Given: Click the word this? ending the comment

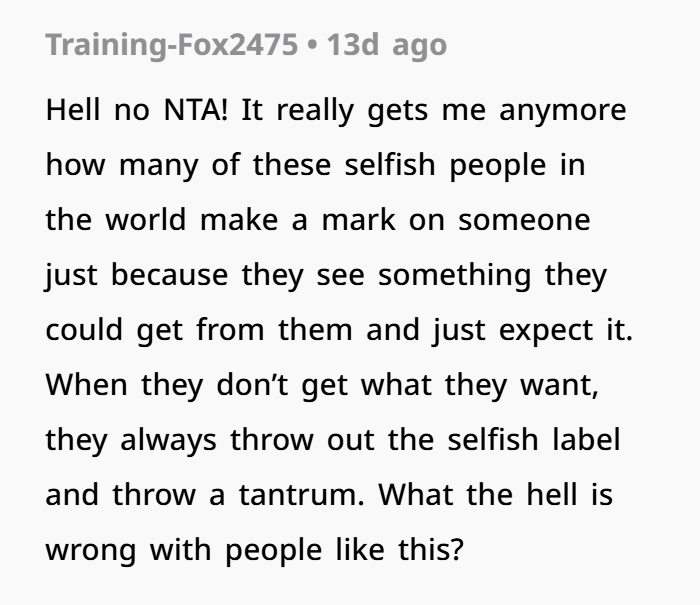Looking at the screenshot, I should [431, 549].
